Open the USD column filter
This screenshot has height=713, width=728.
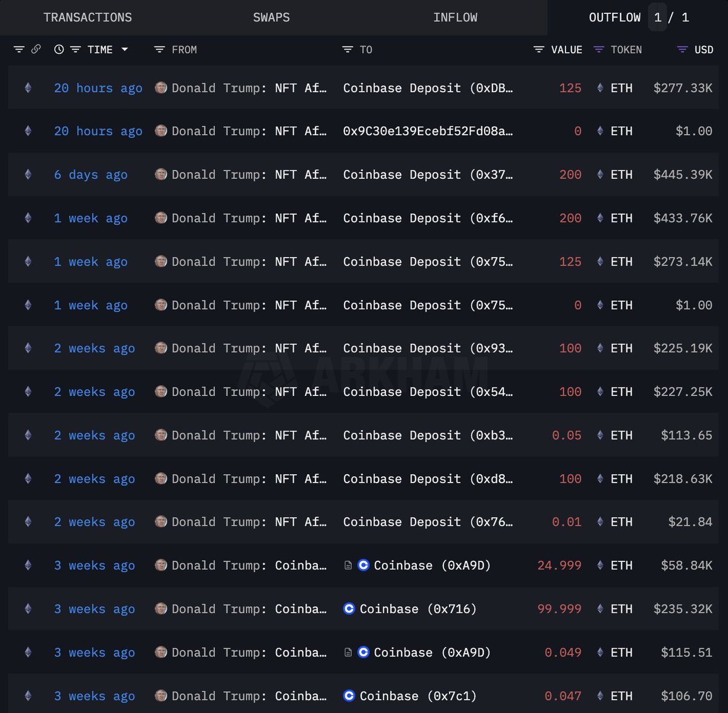tap(682, 50)
